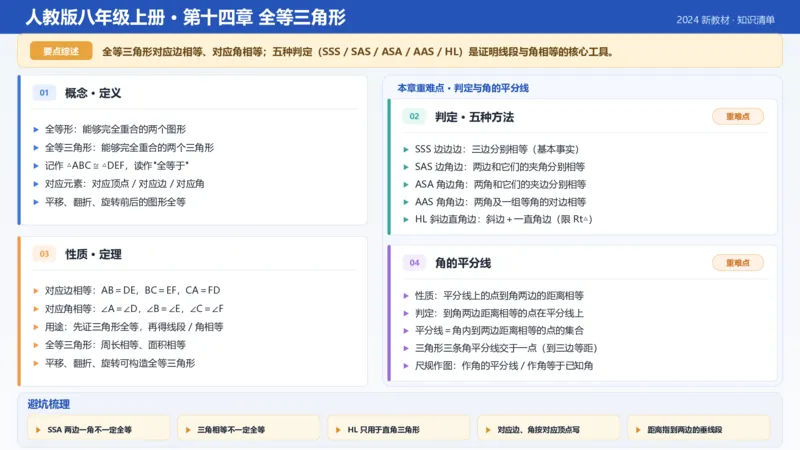Screen dimensions: 800x450
Task: Click the 04 number badge
Action: tap(414, 263)
